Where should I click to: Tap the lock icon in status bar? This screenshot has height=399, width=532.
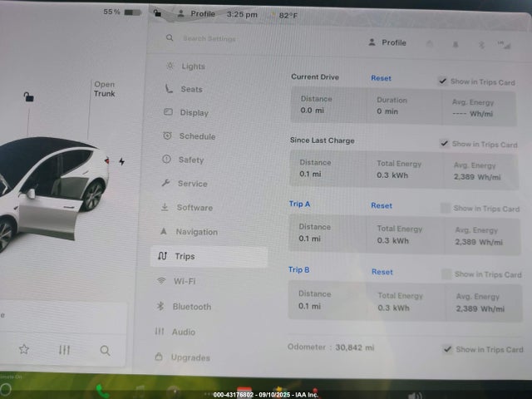coord(157,13)
